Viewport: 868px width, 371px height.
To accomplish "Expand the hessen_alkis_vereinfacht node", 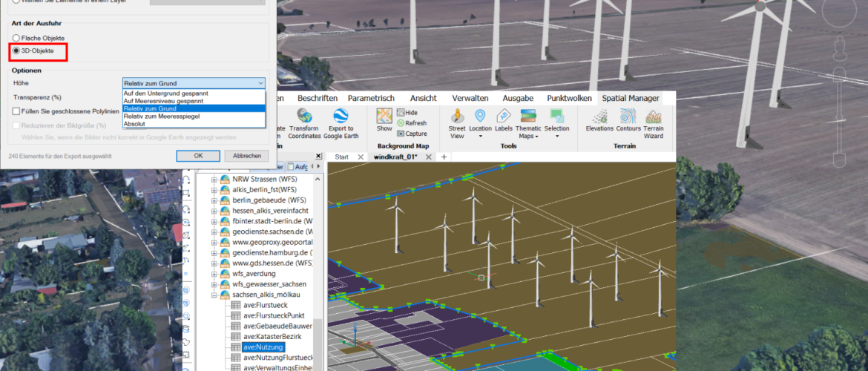I will pos(214,211).
